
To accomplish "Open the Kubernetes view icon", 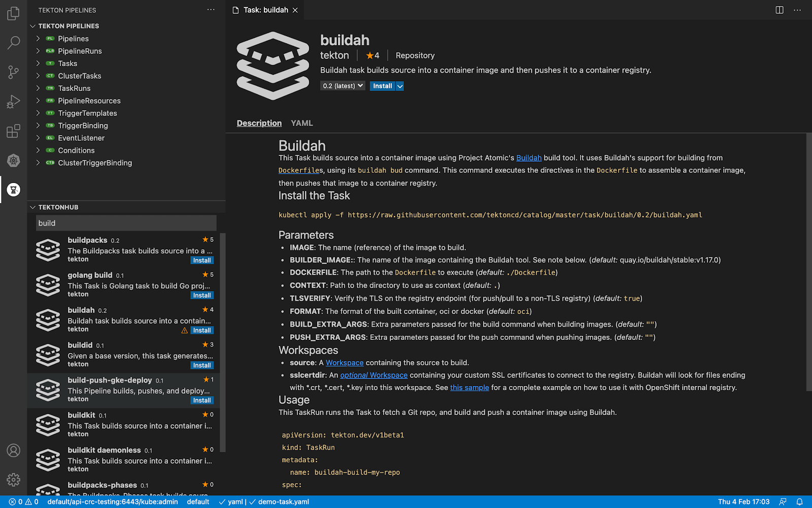I will click(x=14, y=161).
